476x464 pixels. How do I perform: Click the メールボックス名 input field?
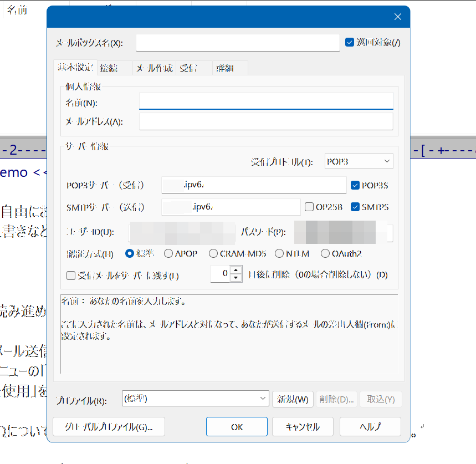click(x=237, y=42)
